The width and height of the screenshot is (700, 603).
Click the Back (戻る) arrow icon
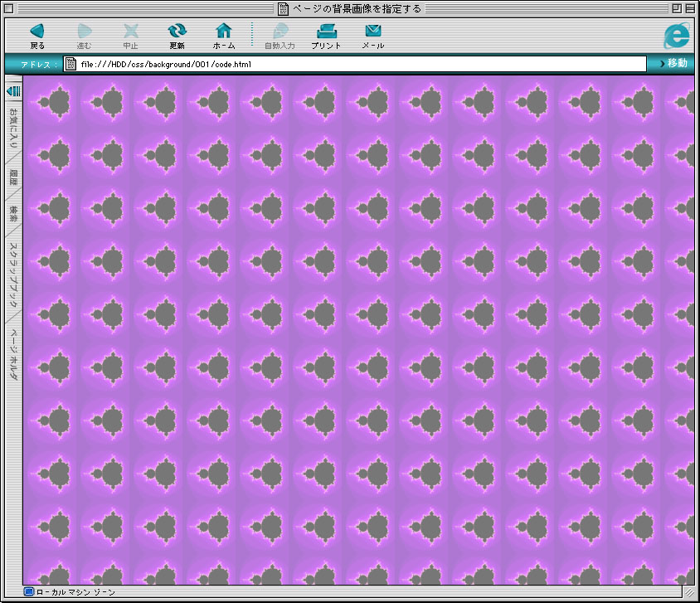point(37,32)
